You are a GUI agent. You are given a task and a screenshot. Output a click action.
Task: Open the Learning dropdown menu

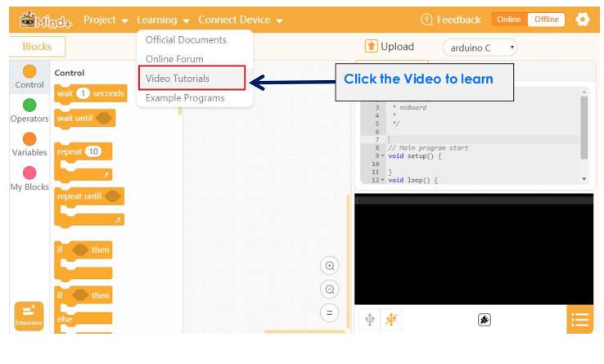163,20
